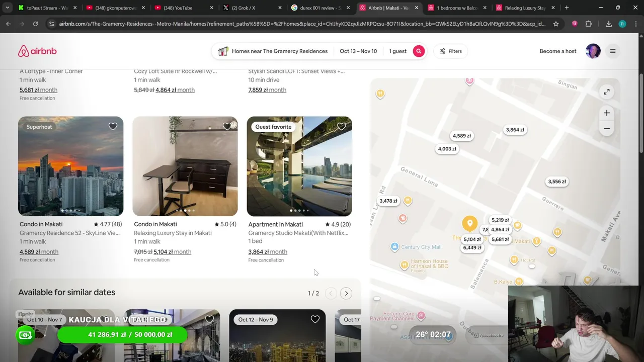Click the Guest favorite badge
This screenshot has height=362, width=644.
pos(273,127)
